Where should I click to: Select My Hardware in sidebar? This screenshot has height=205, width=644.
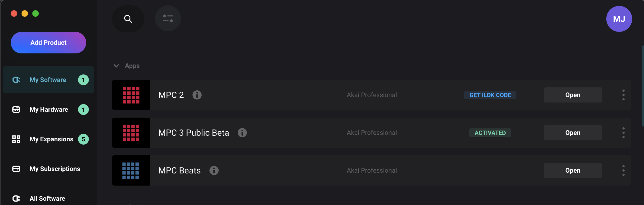coord(48,110)
